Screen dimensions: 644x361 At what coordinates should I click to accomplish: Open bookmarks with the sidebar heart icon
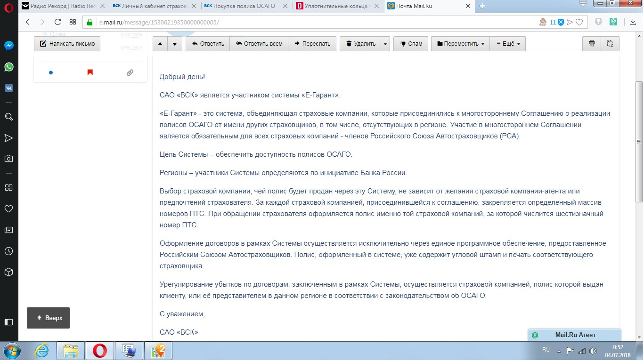pyautogui.click(x=8, y=209)
